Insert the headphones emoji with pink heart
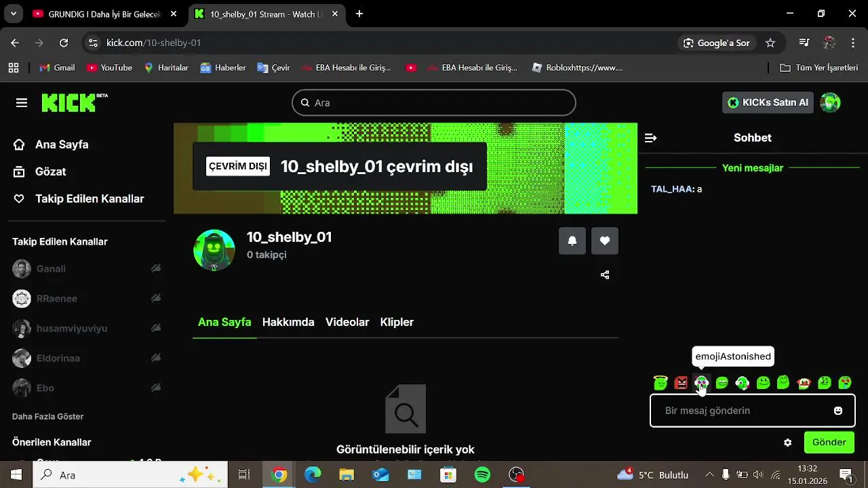The height and width of the screenshot is (488, 868). [743, 383]
